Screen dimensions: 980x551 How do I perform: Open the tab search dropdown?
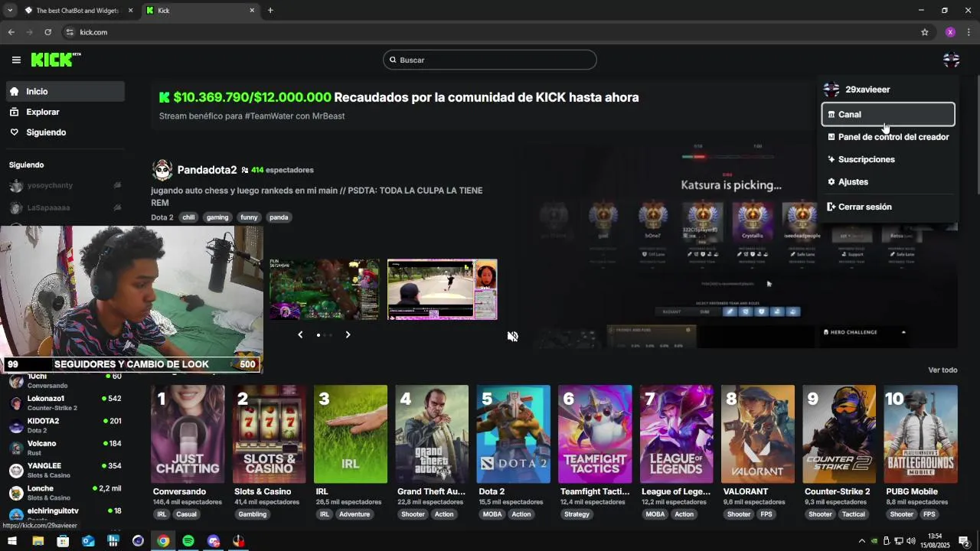tap(10, 10)
